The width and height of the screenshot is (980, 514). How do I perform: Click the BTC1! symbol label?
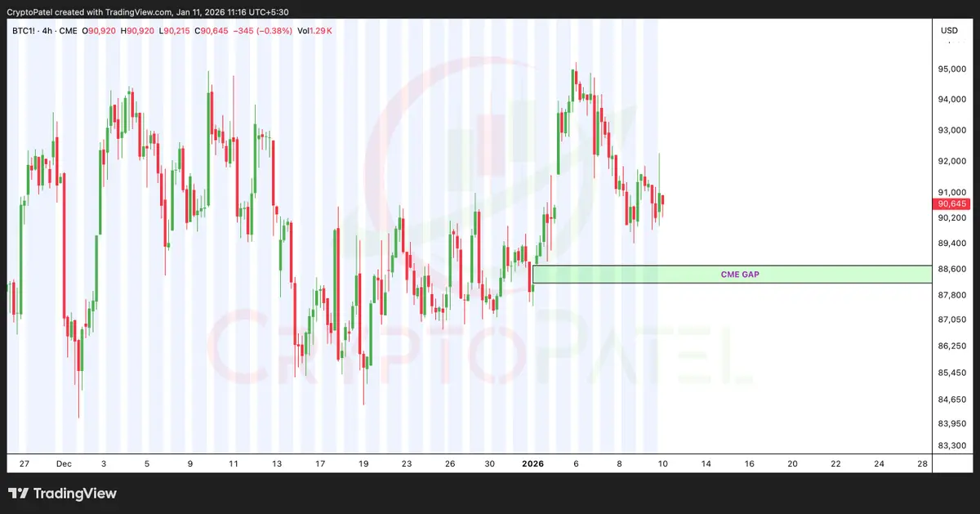pyautogui.click(x=24, y=30)
